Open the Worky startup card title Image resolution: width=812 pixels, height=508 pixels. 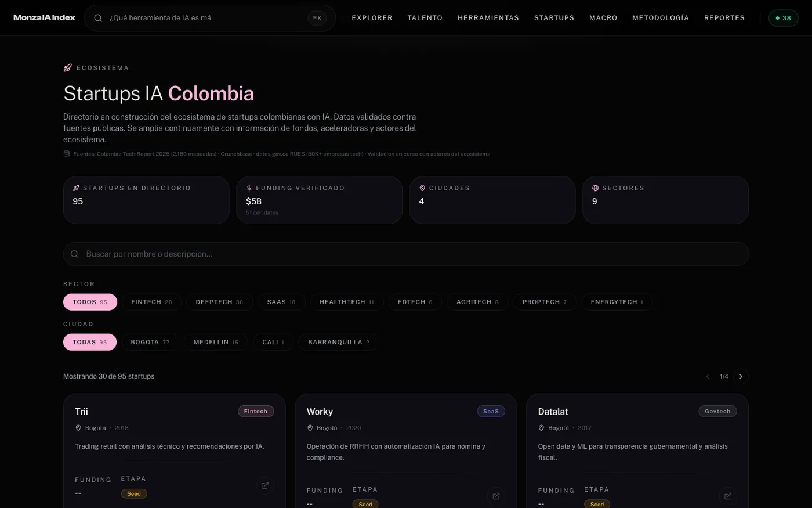(x=320, y=412)
